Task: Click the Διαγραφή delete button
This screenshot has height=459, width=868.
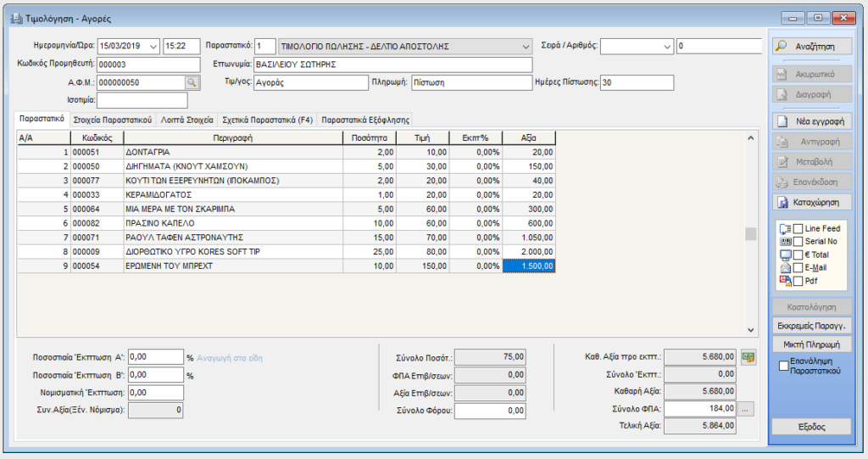Action: [x=812, y=94]
